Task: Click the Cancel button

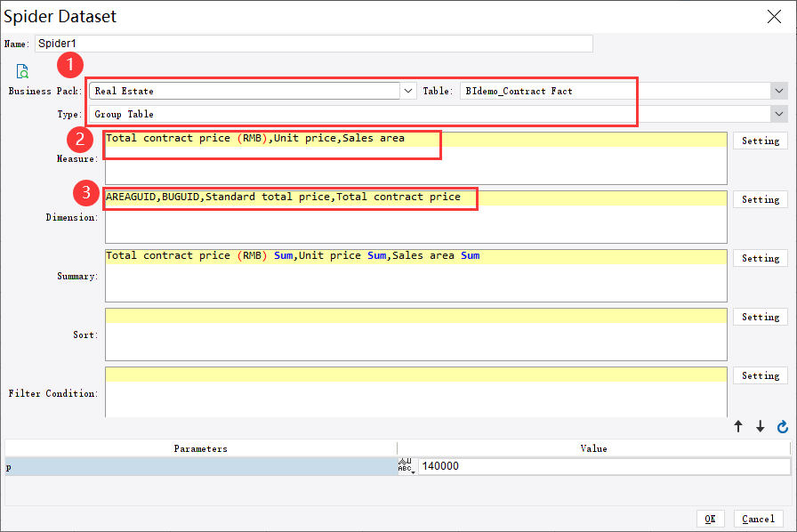Action: click(757, 519)
